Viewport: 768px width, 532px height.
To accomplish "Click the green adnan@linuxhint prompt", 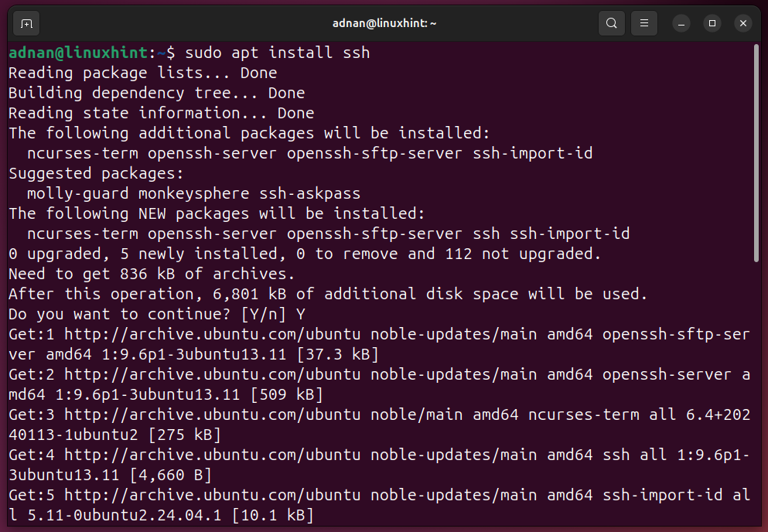I will [78, 53].
